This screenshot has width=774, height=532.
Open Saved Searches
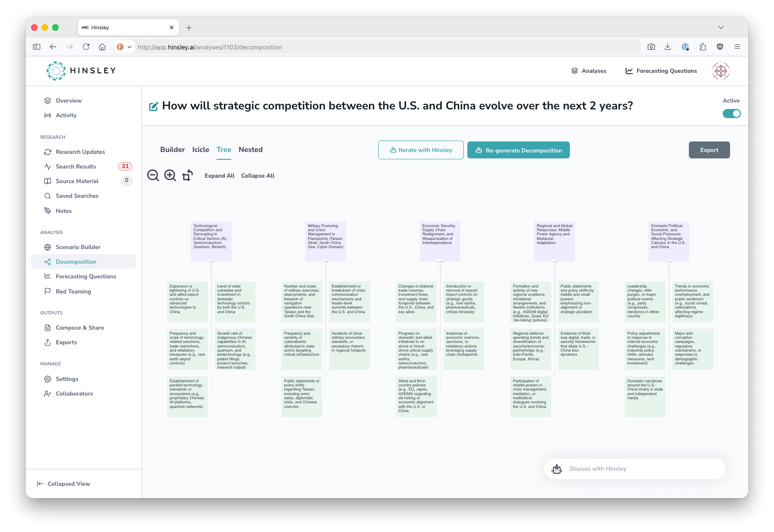point(77,195)
